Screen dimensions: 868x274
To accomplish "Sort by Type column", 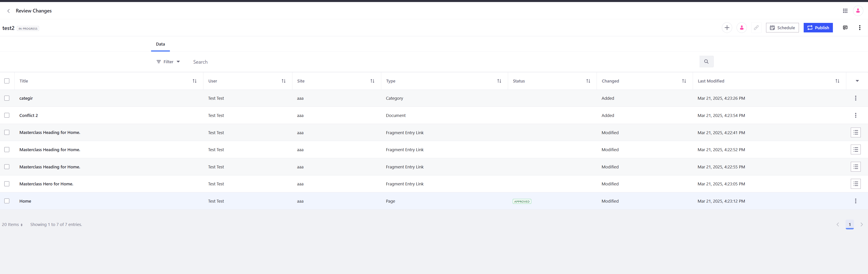I will [x=499, y=81].
